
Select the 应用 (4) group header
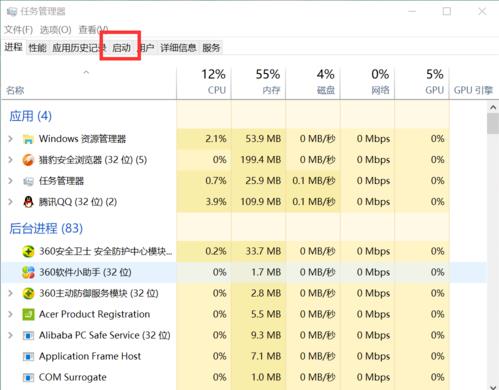(30, 116)
